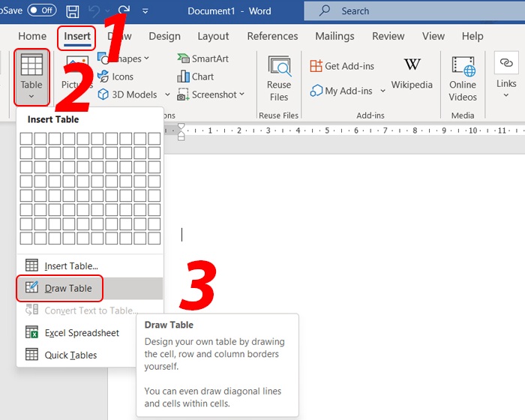Insert 3D Models icon

point(103,94)
